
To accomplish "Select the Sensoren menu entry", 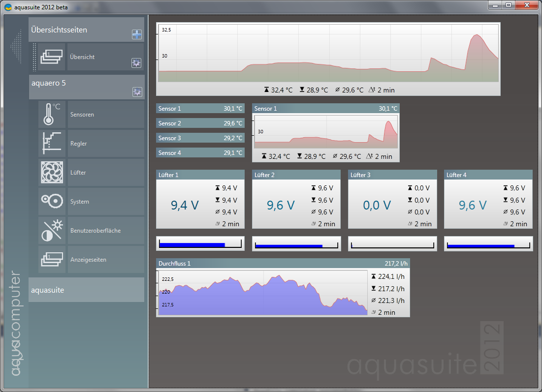I will coord(106,115).
